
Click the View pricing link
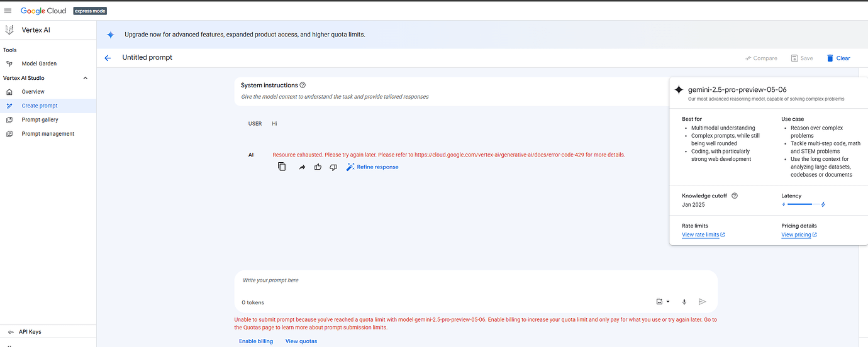coord(799,234)
